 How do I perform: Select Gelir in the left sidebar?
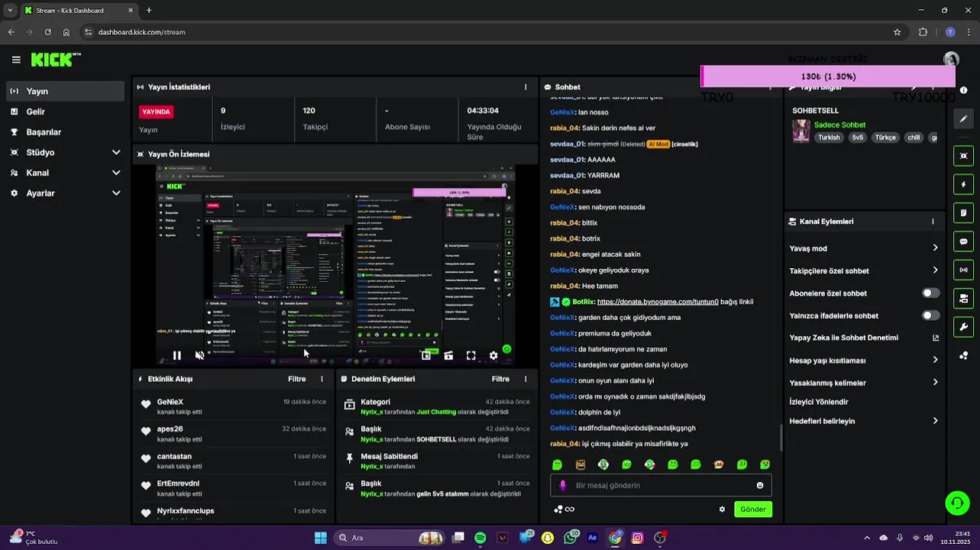64,112
